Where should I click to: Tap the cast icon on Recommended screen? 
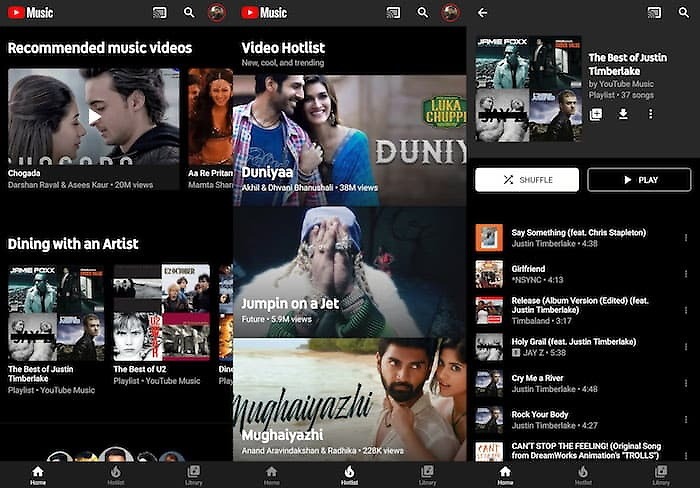point(159,13)
